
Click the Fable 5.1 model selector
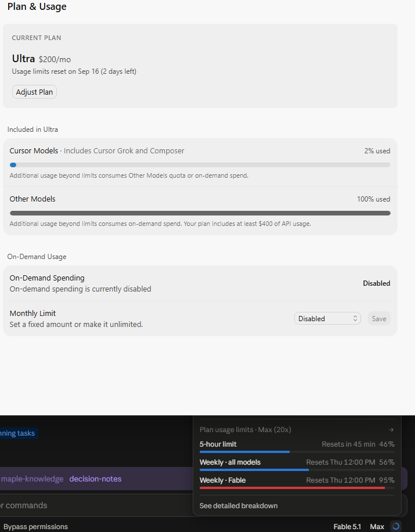click(x=347, y=527)
